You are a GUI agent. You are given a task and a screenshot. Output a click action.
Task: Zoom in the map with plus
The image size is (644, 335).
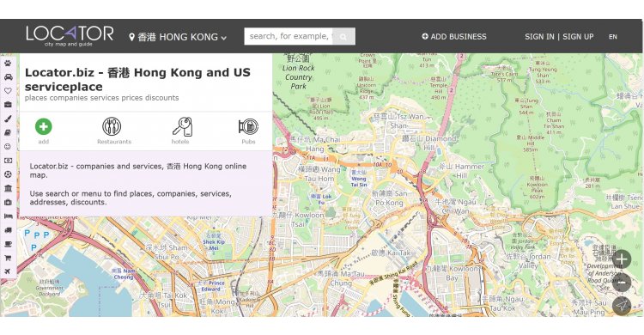tap(622, 259)
